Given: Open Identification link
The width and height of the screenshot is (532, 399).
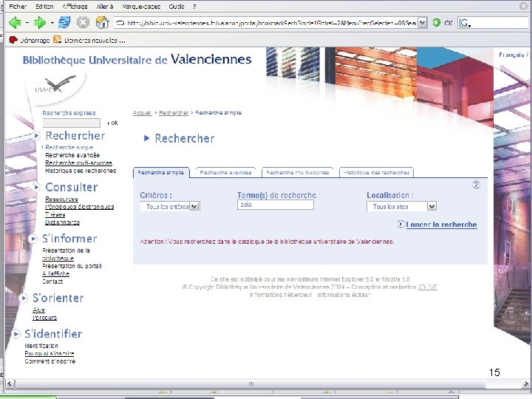Looking at the screenshot, I should (41, 346).
